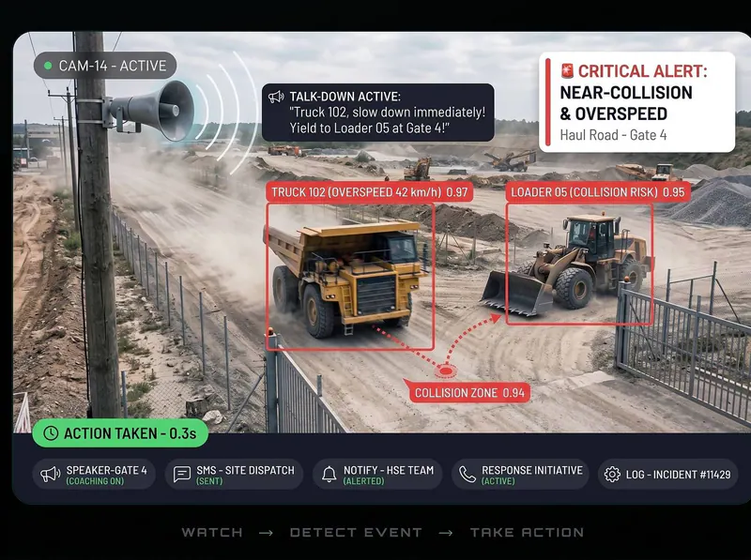Click the megaphone icon in Speaker-Gate 4 chip
Screen dimensions: 751x560
pos(50,475)
